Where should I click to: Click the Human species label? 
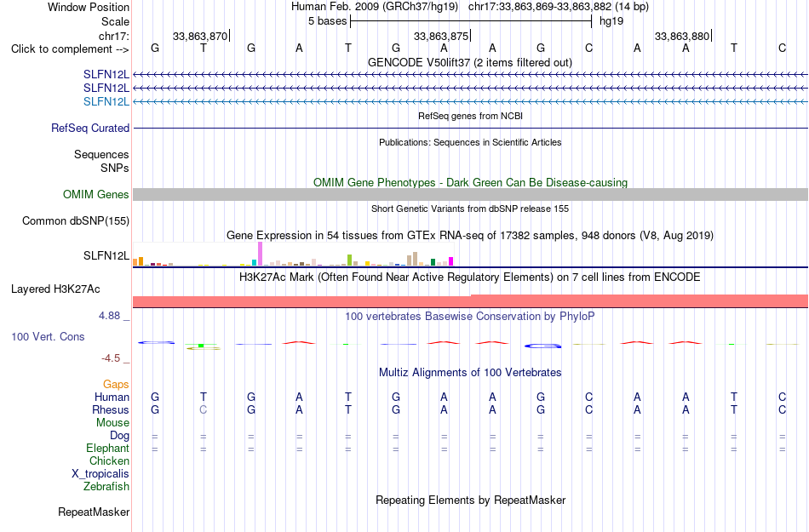pos(112,397)
